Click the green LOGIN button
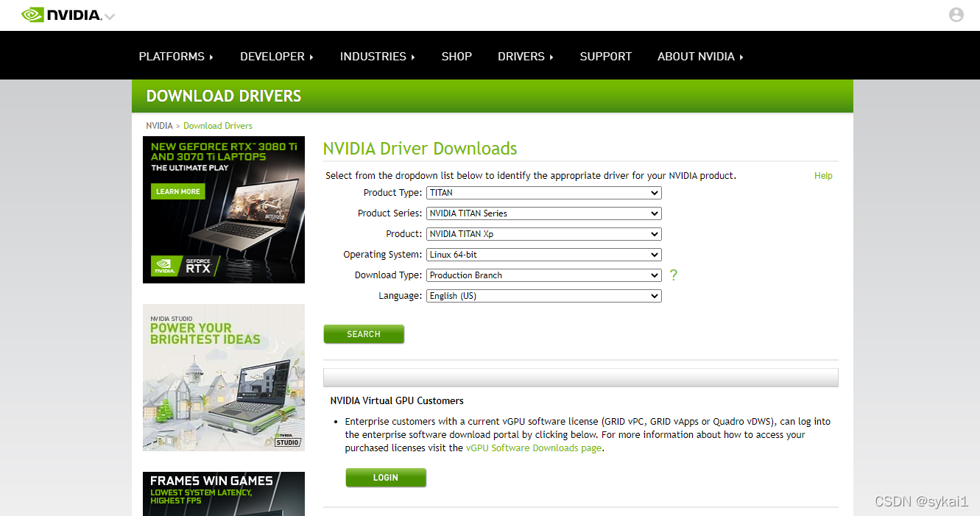The width and height of the screenshot is (980, 516). coord(386,478)
